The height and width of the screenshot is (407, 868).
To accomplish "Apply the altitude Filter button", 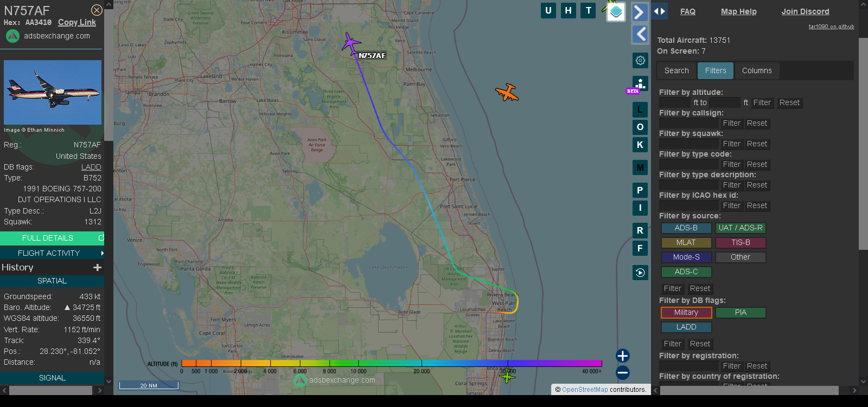I will pos(762,102).
